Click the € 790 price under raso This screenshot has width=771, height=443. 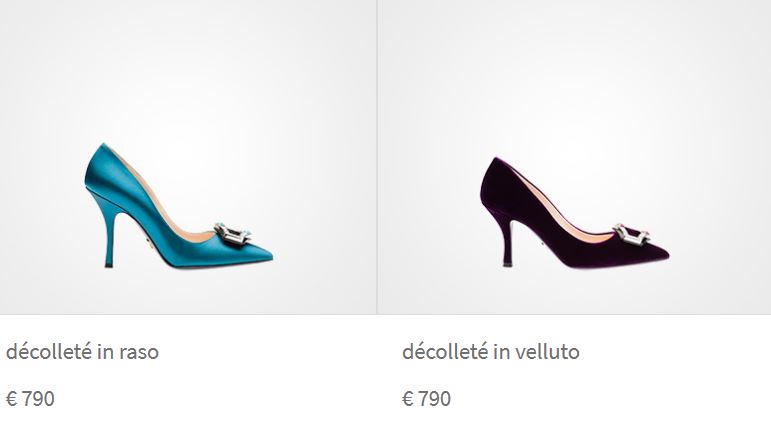(30, 399)
